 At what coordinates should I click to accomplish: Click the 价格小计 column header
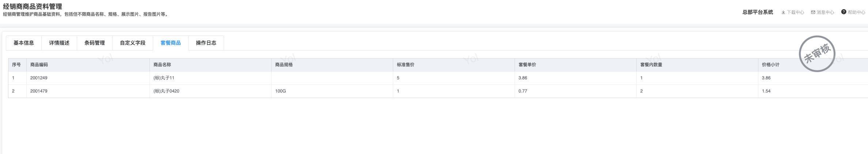(771, 65)
